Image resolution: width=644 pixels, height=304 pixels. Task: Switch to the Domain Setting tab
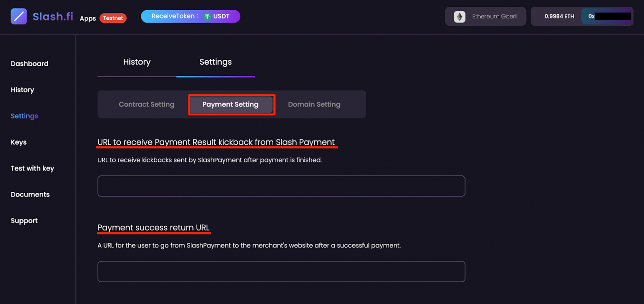click(x=314, y=104)
